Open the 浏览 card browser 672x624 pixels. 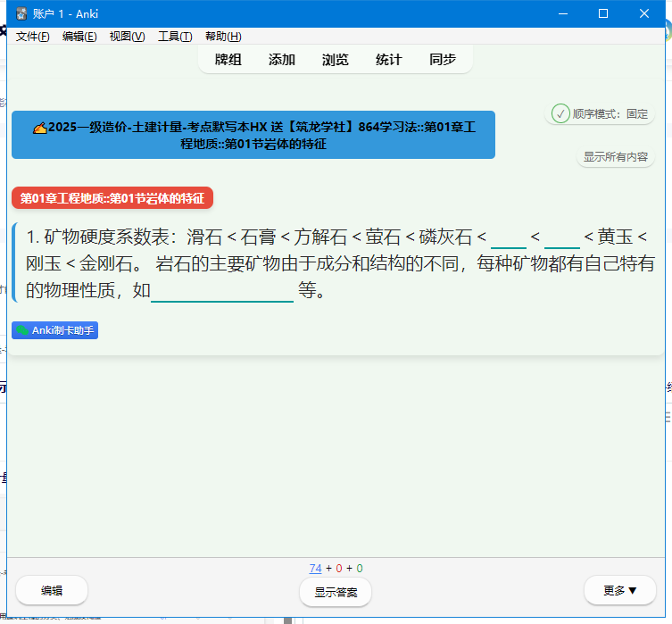336,60
